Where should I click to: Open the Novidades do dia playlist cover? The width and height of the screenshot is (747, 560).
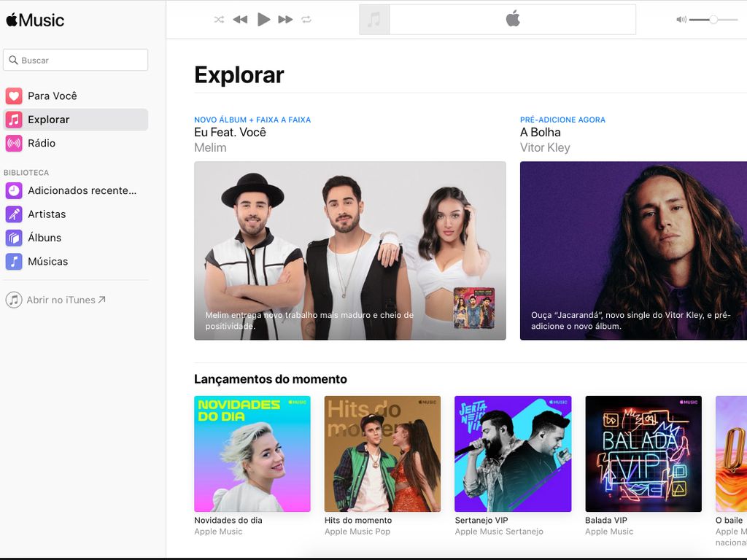click(252, 454)
